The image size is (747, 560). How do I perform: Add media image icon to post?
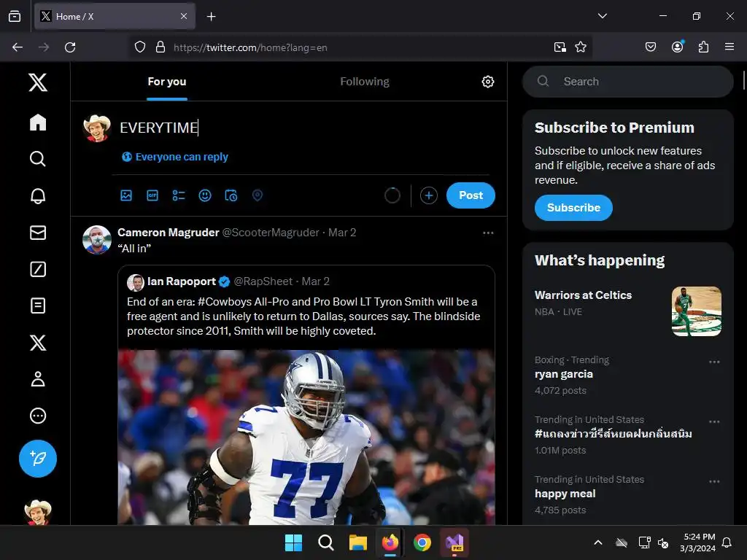tap(126, 195)
